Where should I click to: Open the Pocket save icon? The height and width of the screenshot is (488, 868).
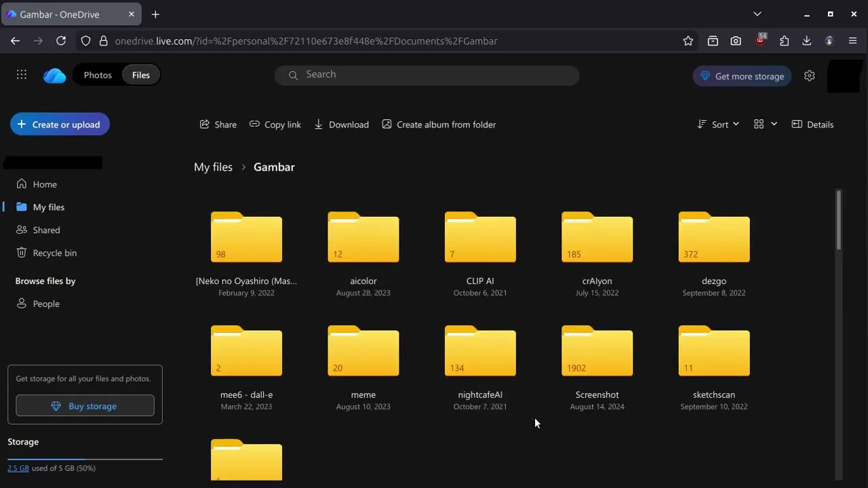point(713,41)
